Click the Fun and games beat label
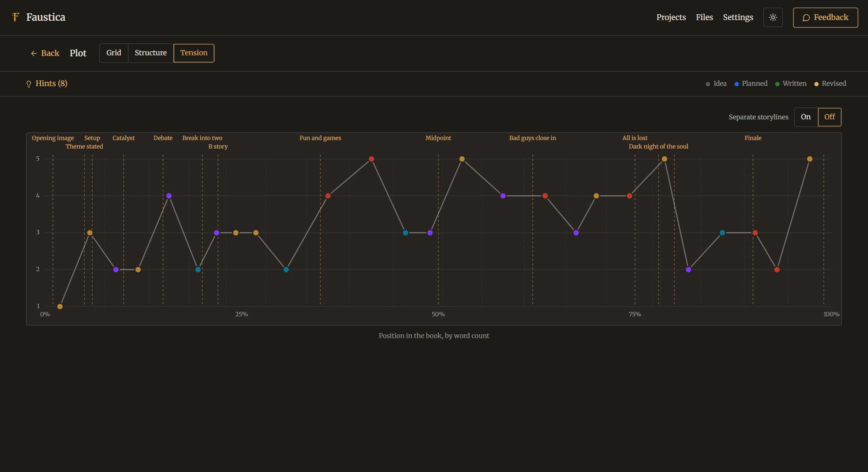This screenshot has height=472, width=868. (320, 138)
